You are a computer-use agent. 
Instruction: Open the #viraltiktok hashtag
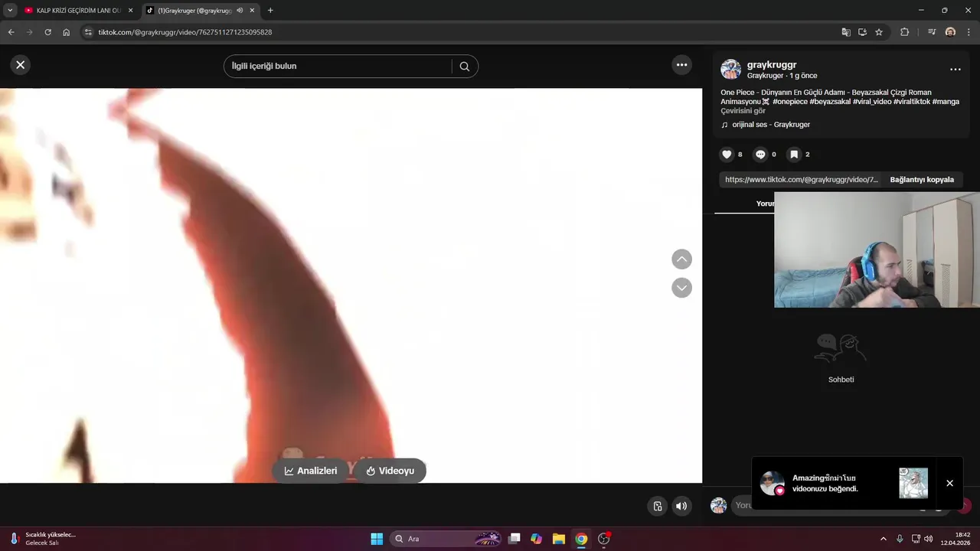(912, 102)
